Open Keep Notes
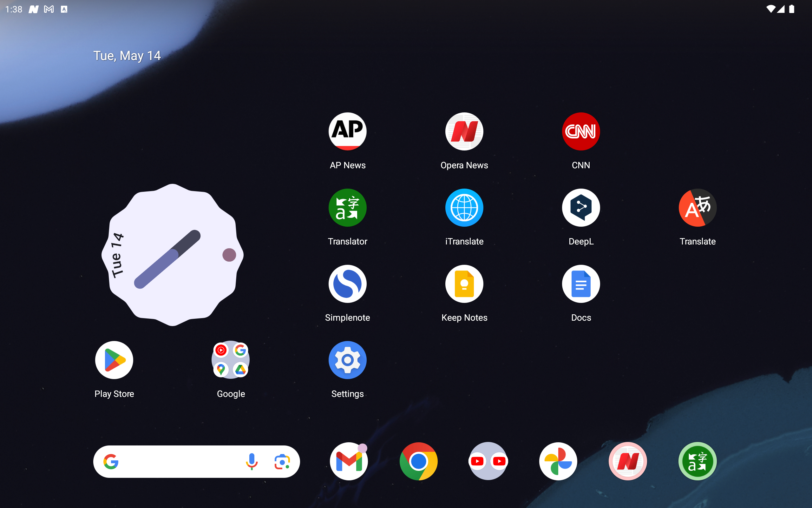This screenshot has width=812, height=508. tap(464, 284)
